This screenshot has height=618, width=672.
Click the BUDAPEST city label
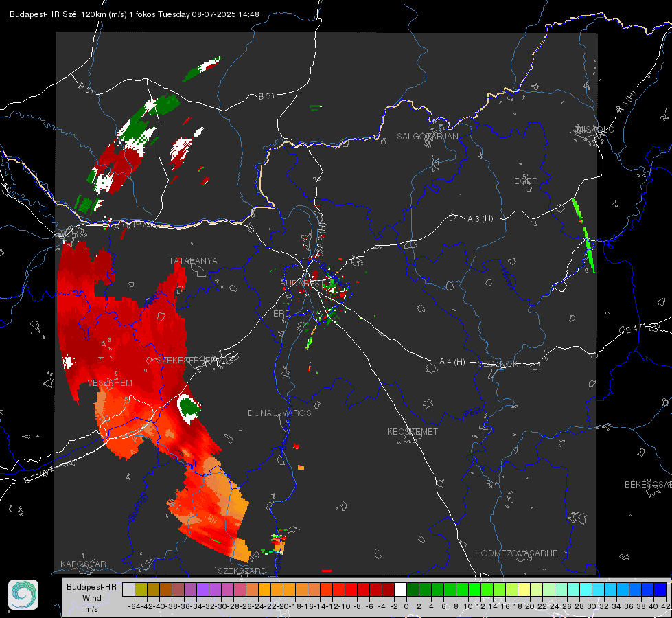pyautogui.click(x=301, y=283)
